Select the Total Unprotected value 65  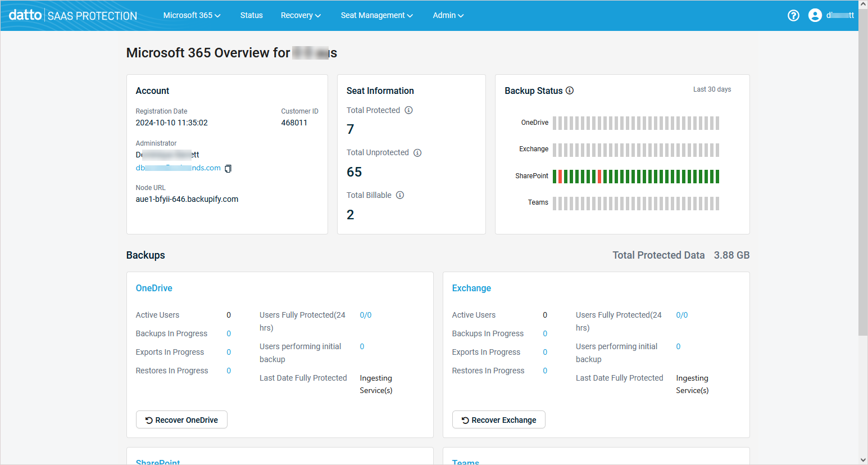355,172
